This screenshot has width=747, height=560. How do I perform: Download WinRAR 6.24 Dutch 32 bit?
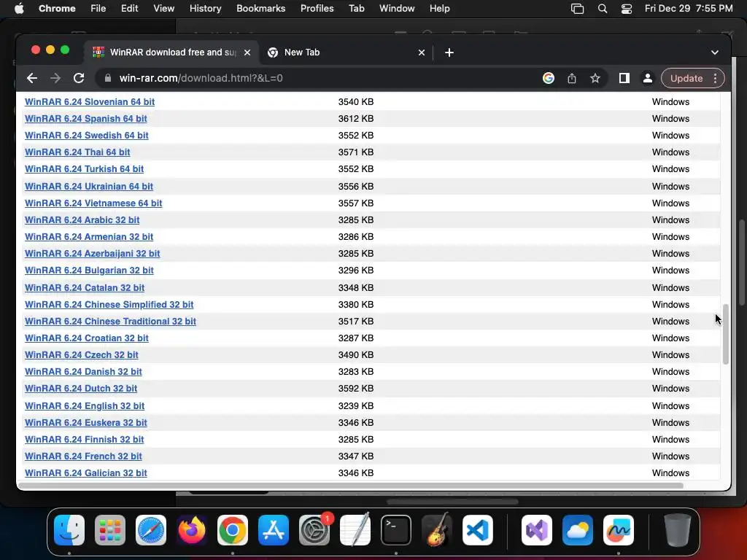click(x=81, y=389)
